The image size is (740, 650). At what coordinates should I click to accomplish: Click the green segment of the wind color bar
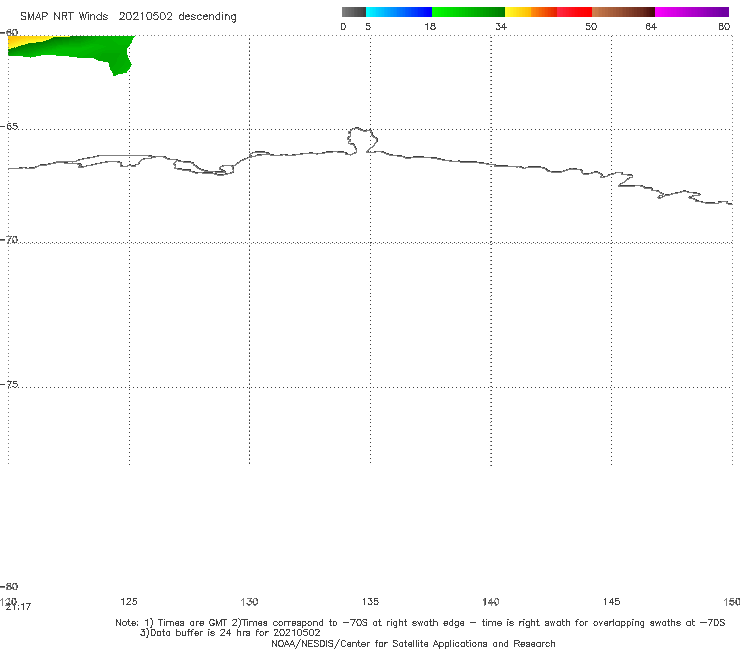point(468,12)
